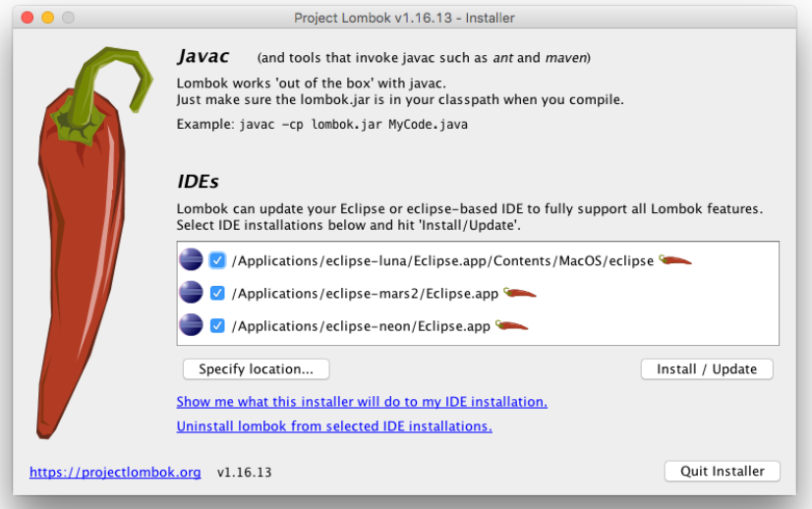Click the Eclipse icon for eclipse-neon
The image size is (812, 509).
pos(191,325)
